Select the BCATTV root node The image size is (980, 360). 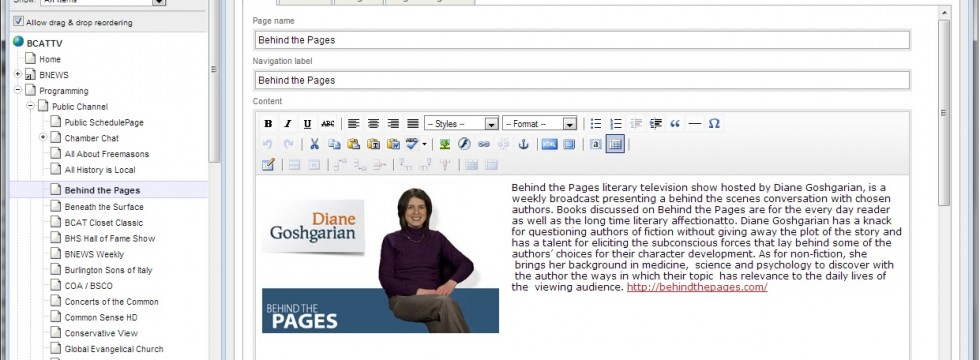44,43
